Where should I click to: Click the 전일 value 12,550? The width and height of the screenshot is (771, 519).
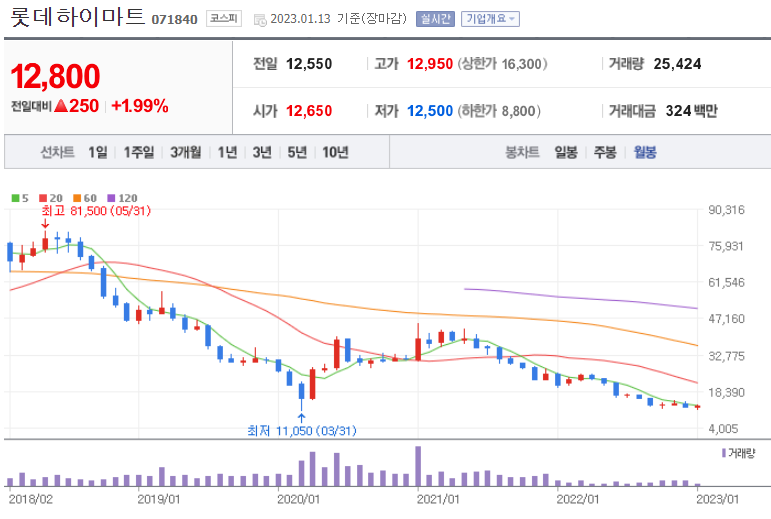click(309, 64)
